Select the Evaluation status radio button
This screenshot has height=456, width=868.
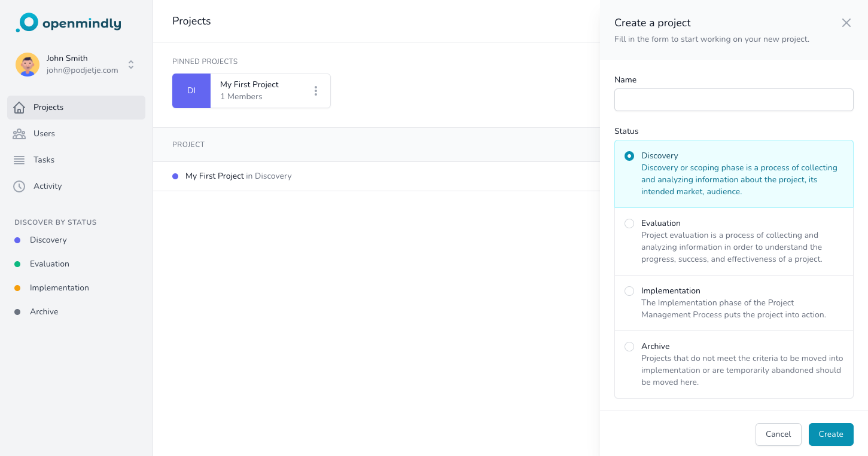(629, 224)
